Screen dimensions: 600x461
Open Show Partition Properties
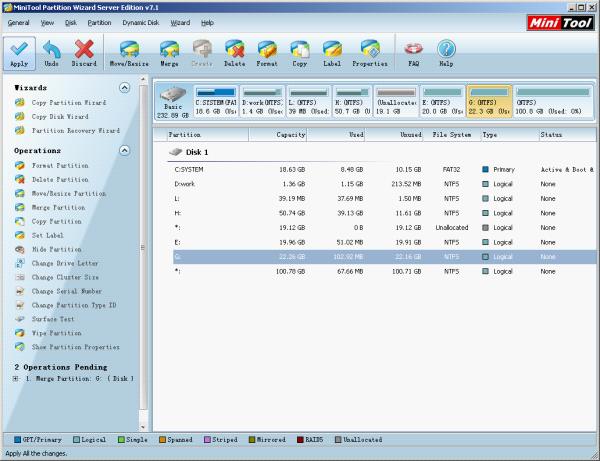(x=76, y=347)
